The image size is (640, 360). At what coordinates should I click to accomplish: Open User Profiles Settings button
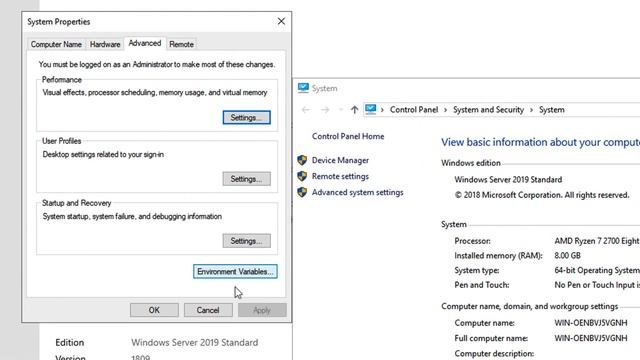tap(247, 179)
